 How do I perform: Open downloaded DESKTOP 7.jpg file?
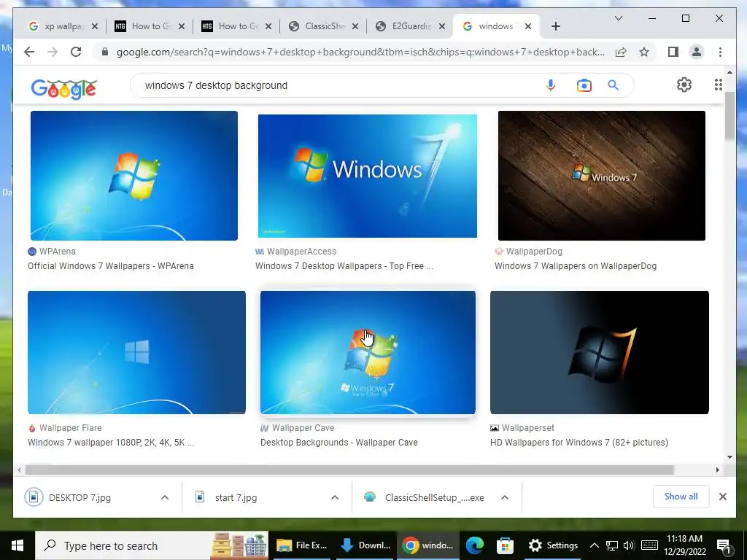click(x=80, y=497)
